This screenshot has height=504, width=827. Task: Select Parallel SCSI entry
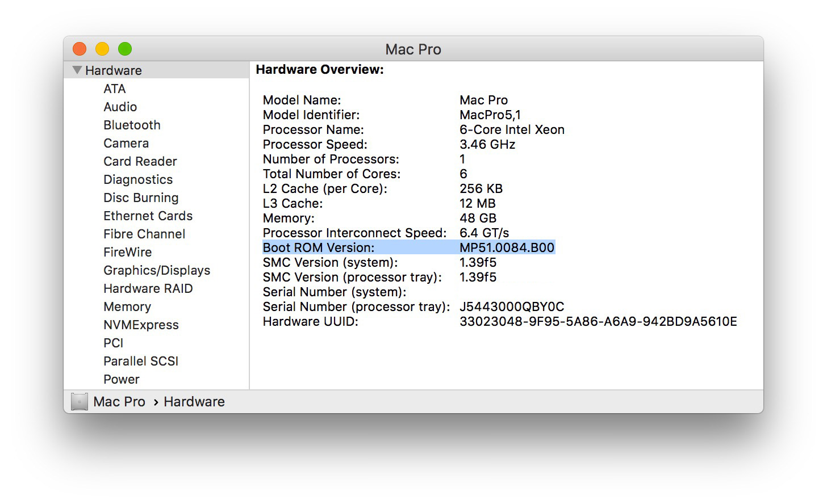[x=141, y=361]
